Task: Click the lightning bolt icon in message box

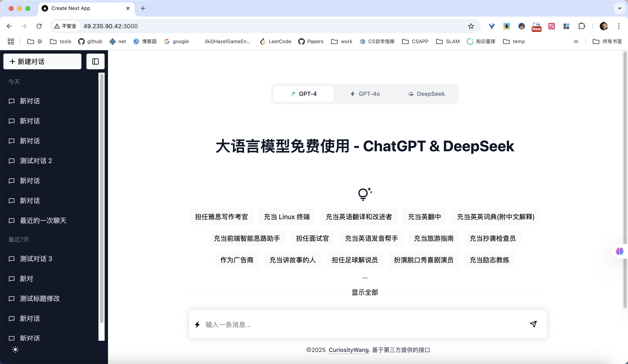Action: coord(197,324)
